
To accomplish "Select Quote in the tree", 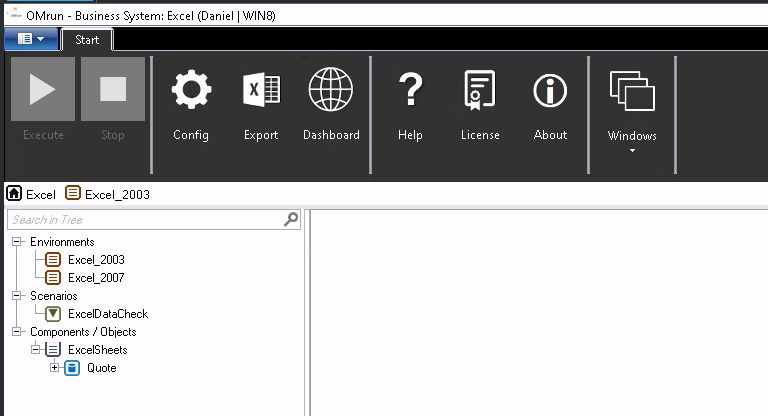I will (102, 368).
